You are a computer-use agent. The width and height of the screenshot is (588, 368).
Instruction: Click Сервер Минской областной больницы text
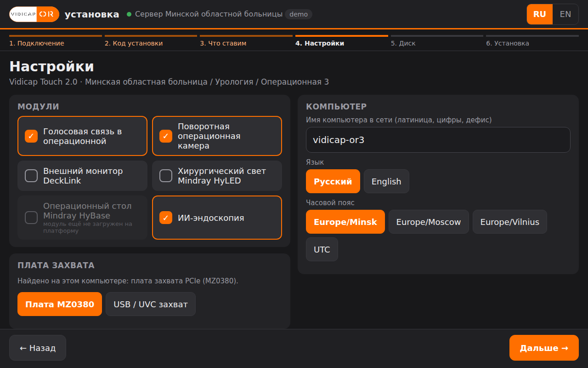[x=209, y=14]
